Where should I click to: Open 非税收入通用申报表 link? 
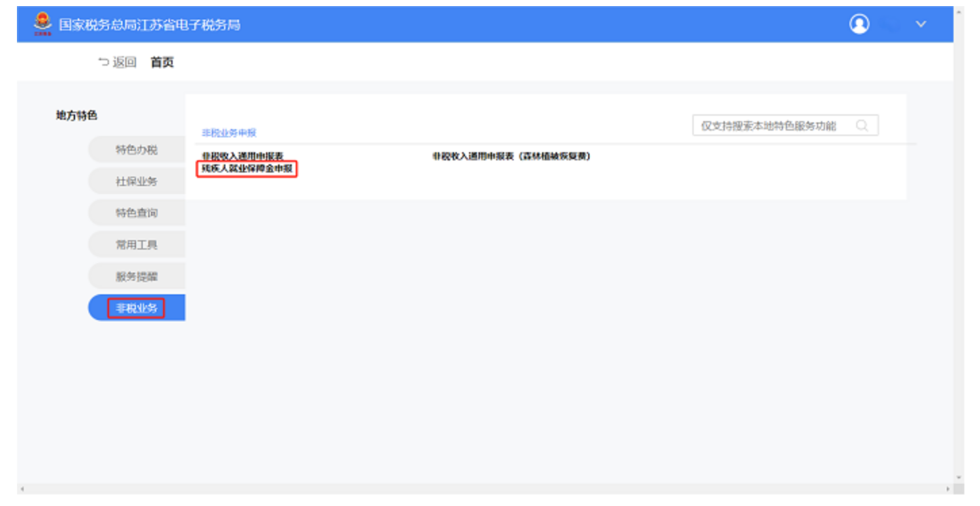[242, 156]
